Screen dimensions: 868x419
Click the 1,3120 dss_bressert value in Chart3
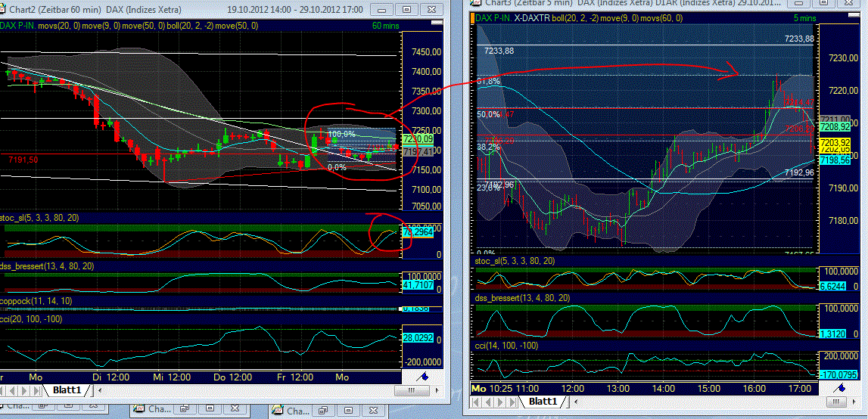click(x=834, y=334)
